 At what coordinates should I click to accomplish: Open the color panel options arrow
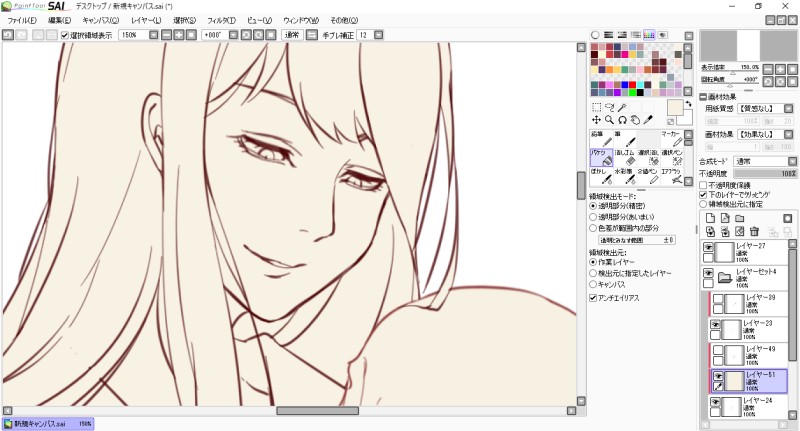coord(689,36)
